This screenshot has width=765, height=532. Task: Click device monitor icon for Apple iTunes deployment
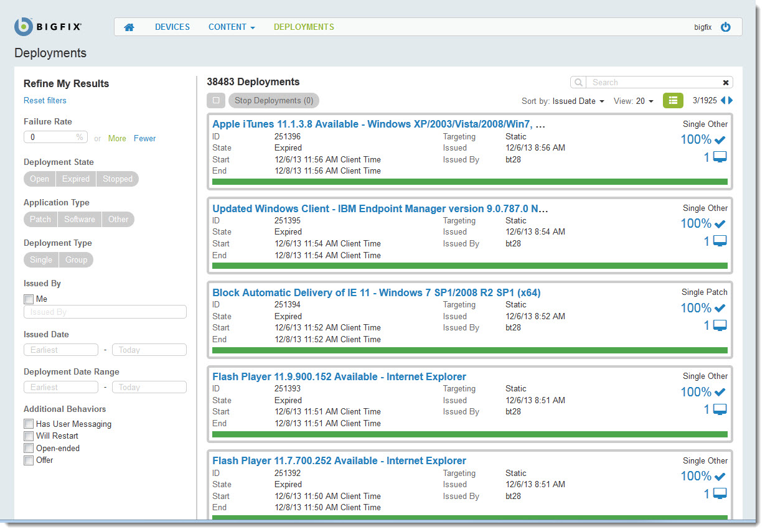pyautogui.click(x=720, y=157)
